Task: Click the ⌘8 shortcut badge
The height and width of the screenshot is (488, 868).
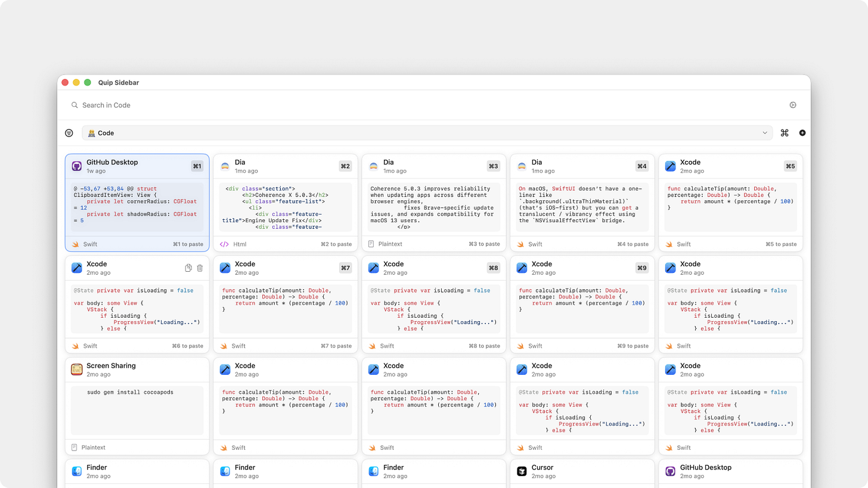Action: click(493, 268)
